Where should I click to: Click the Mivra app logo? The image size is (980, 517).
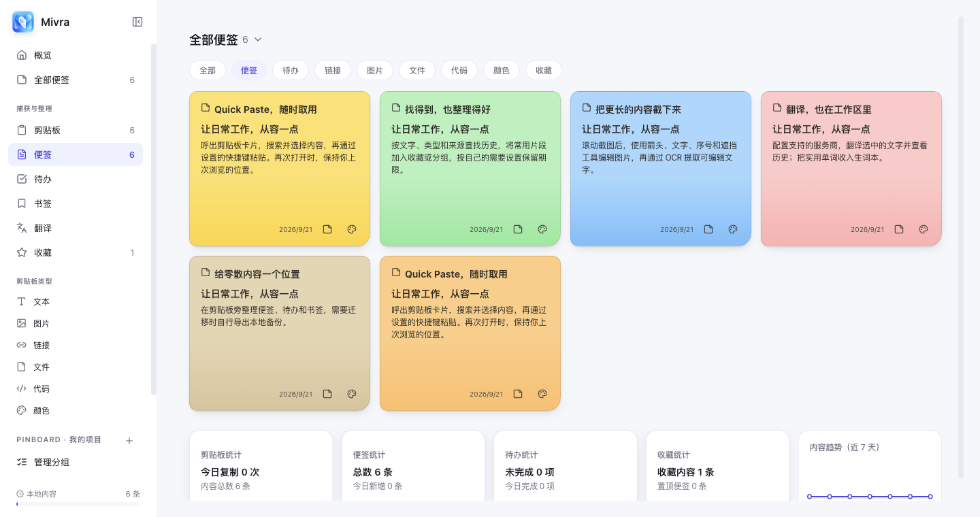tap(23, 22)
